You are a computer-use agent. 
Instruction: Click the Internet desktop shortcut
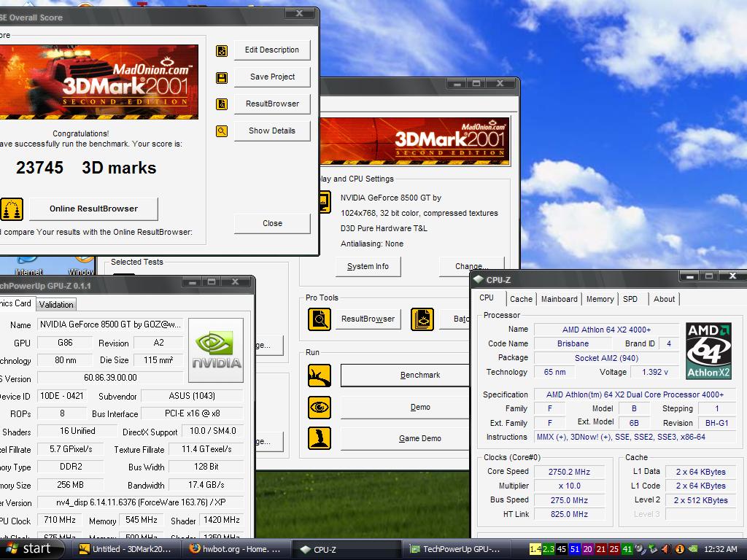(28, 266)
